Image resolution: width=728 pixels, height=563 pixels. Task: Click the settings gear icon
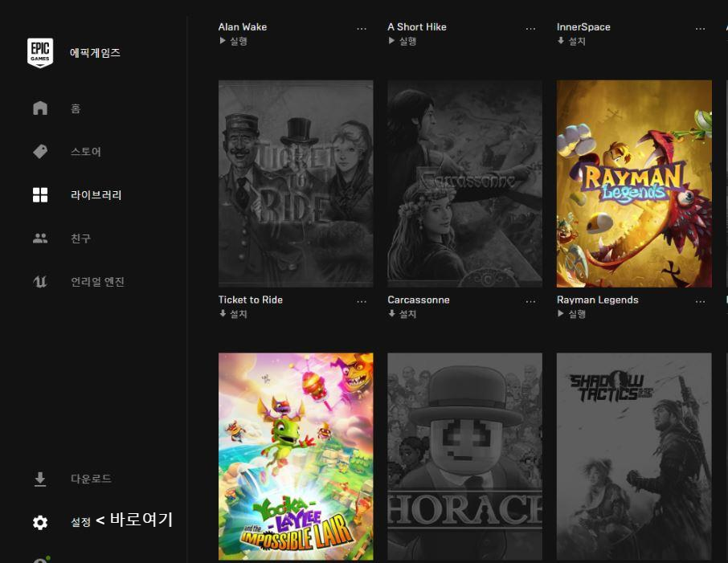[x=40, y=522]
